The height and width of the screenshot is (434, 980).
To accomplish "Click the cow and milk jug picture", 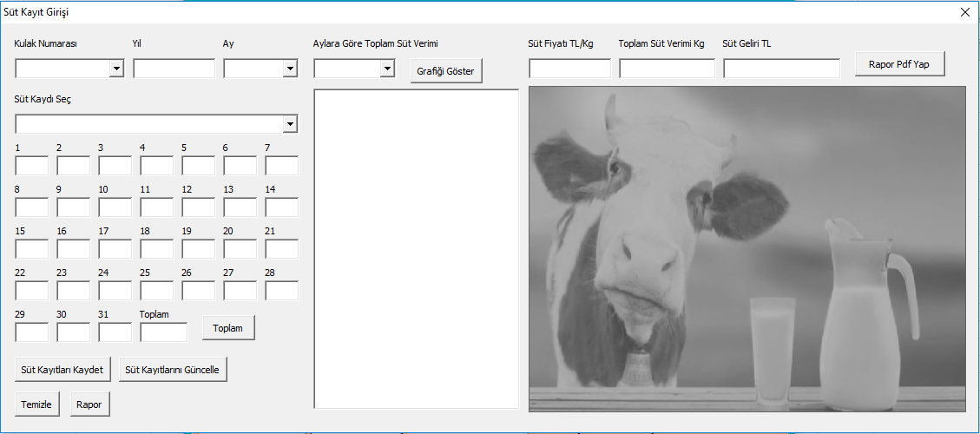I will pyautogui.click(x=747, y=249).
